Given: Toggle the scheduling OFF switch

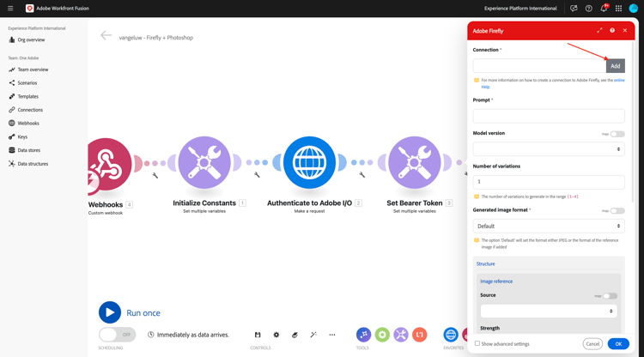Looking at the screenshot, I should [x=117, y=335].
